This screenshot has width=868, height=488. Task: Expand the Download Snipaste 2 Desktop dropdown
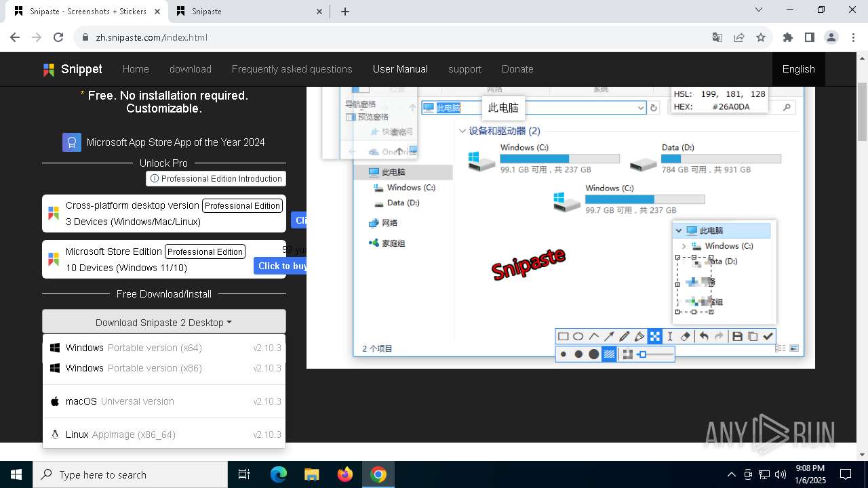(x=164, y=322)
